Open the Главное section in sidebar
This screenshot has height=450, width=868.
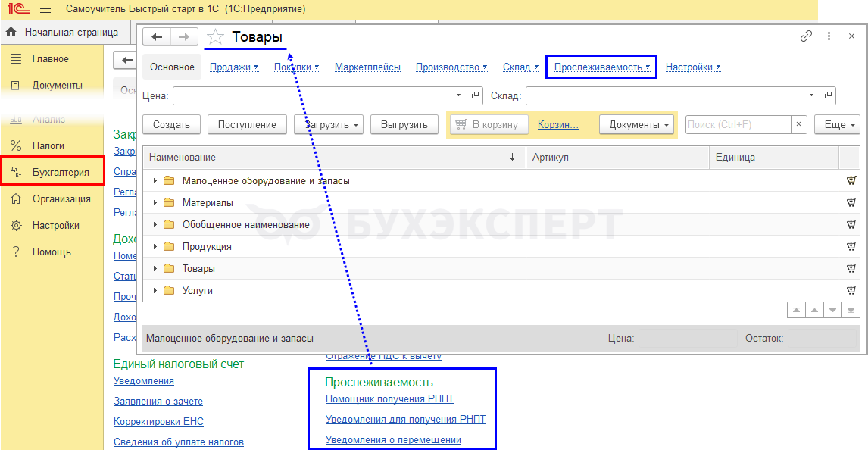click(x=52, y=58)
